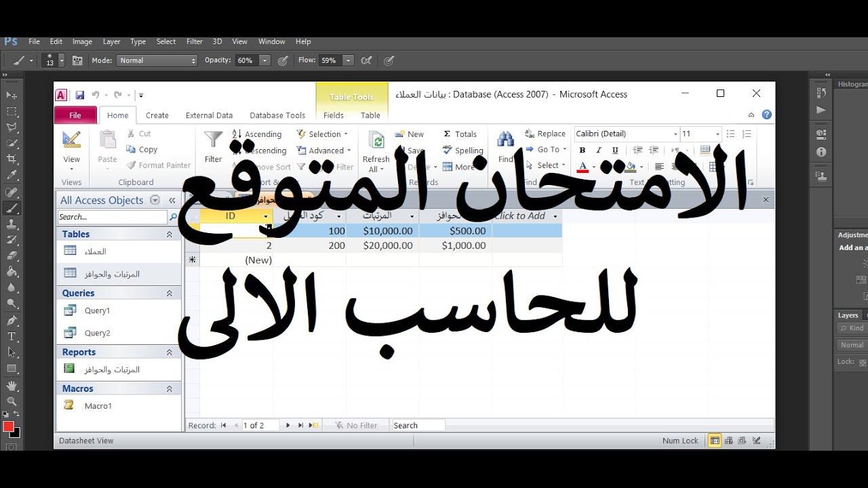The height and width of the screenshot is (488, 868).
Task: Collapse the Macros group
Action: (169, 388)
